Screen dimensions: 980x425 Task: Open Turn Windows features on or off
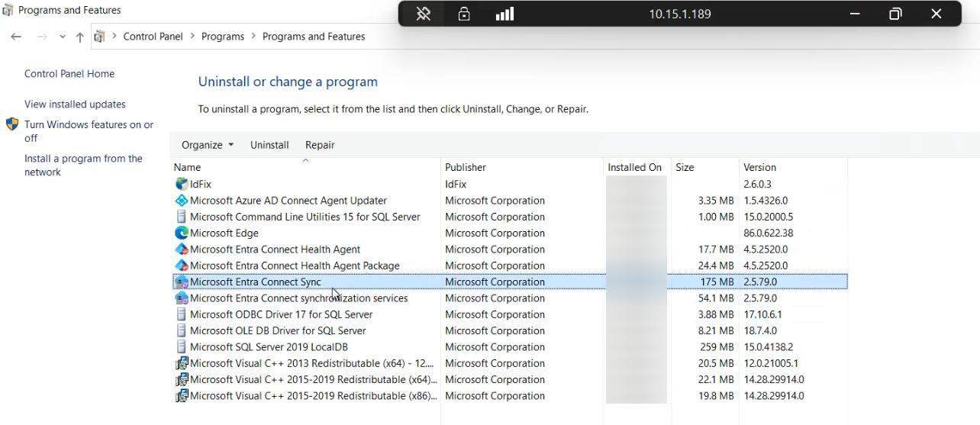pos(89,131)
